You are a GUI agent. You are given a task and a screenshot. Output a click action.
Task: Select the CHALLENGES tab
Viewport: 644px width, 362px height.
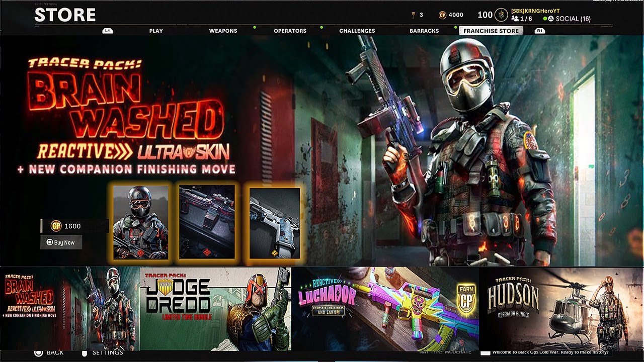(x=357, y=31)
